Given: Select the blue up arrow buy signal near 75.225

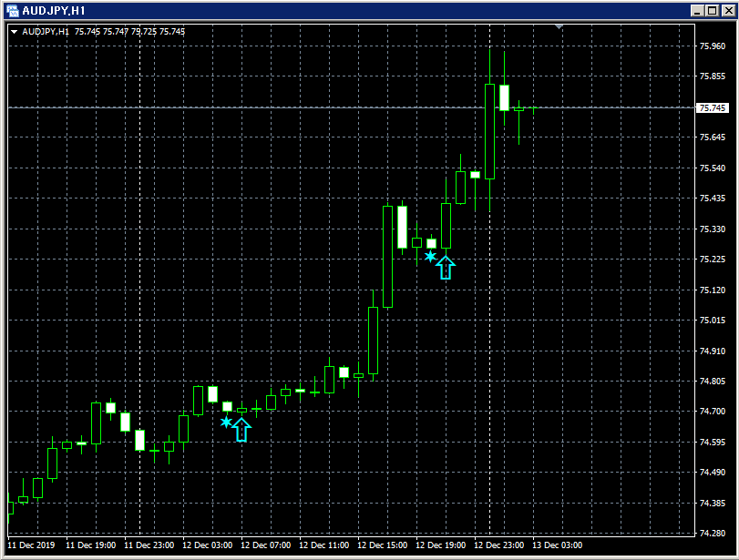Looking at the screenshot, I should click(446, 266).
